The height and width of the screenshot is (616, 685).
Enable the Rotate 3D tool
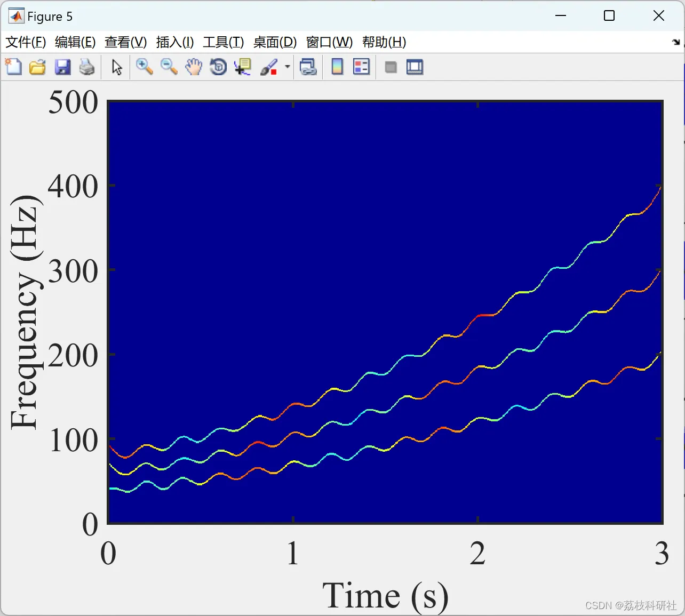(x=218, y=67)
